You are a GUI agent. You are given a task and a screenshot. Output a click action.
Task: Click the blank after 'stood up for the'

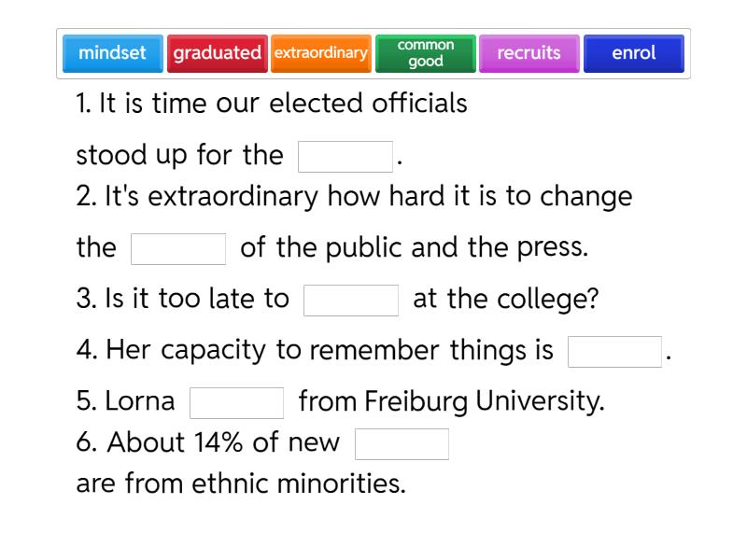tap(345, 157)
